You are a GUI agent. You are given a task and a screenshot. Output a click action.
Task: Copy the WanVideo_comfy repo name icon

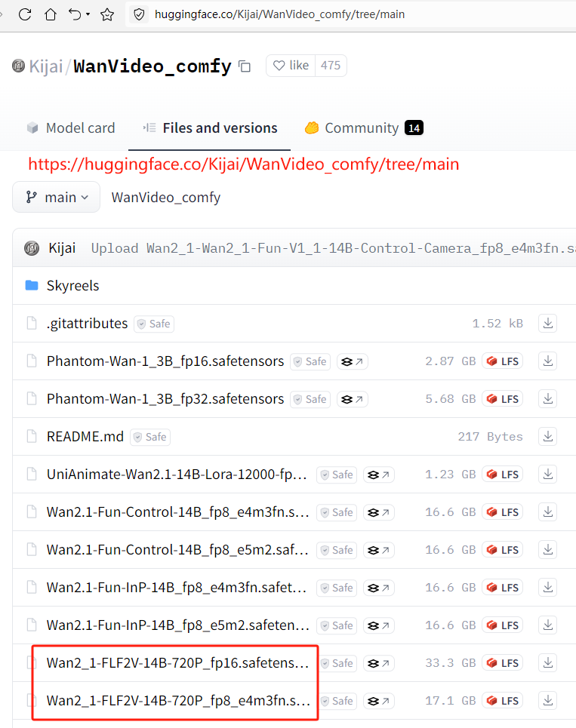pos(245,66)
